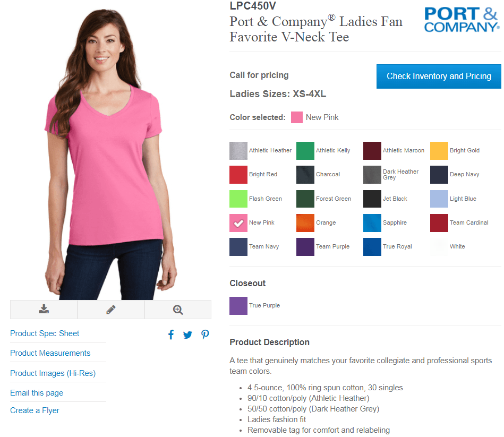Select the Flash Green color swatch
504x437 pixels.
click(x=238, y=199)
